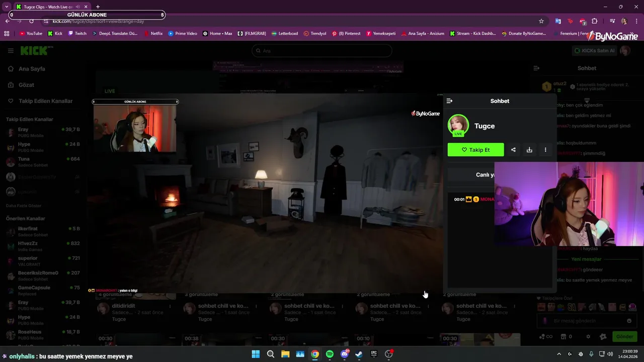Share the clip with the share icon
Screen dimensions: 644x362
(x=513, y=150)
